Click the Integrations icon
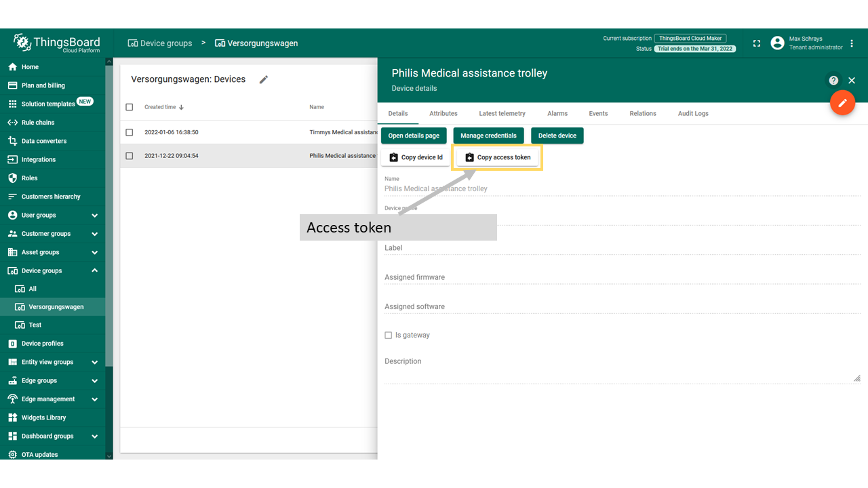This screenshot has height=488, width=868. pos(12,159)
